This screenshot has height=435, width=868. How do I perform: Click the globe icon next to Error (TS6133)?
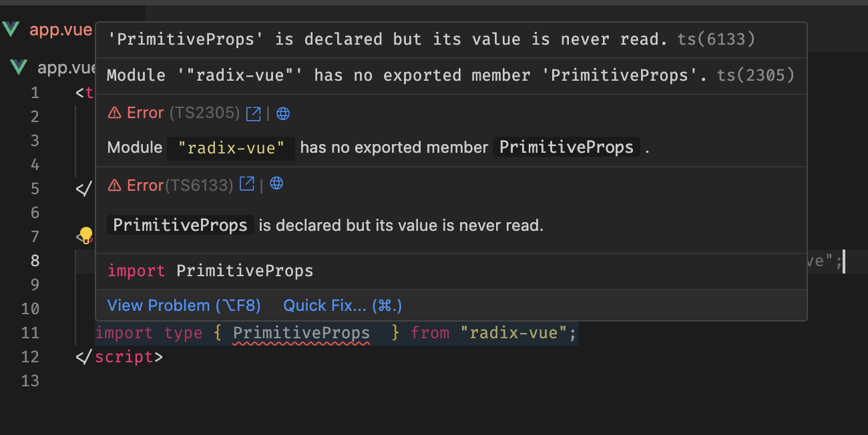coord(276,183)
